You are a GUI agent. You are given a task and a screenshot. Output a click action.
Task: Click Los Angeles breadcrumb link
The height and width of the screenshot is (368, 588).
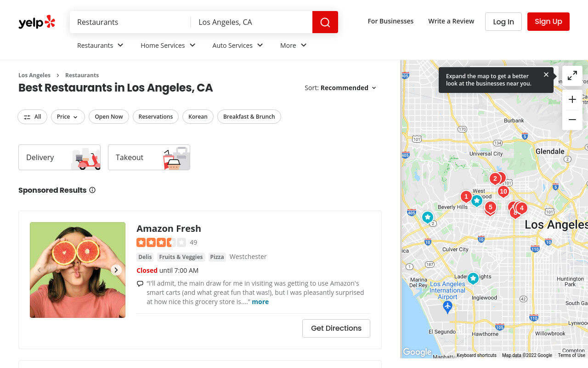point(34,75)
